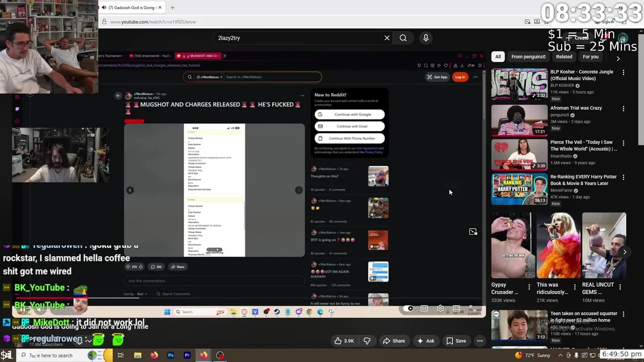
Task: Open Photoshop from the taskbar
Action: tap(171, 355)
